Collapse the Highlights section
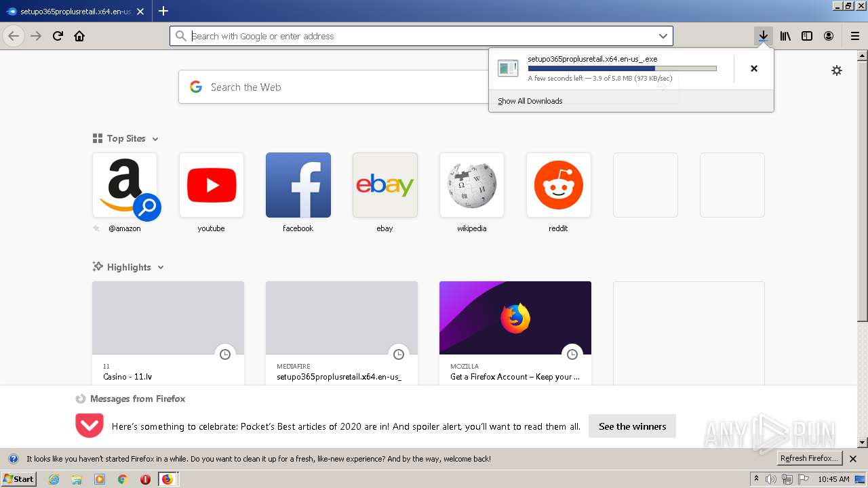 (x=161, y=268)
